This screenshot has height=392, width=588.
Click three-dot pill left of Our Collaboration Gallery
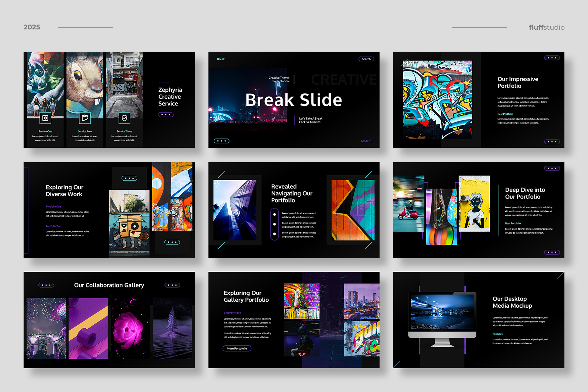pyautogui.click(x=46, y=285)
